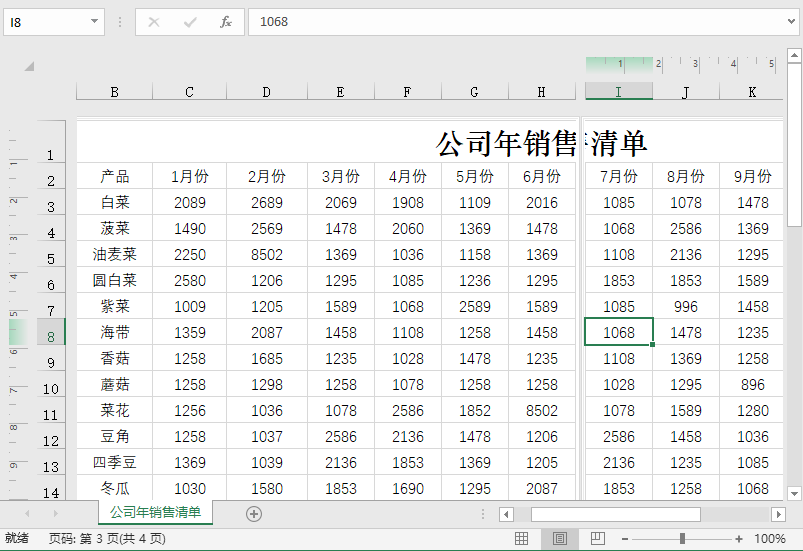This screenshot has height=551, width=803.
Task: Click the vertical scrollbar thumb
Action: point(794,144)
